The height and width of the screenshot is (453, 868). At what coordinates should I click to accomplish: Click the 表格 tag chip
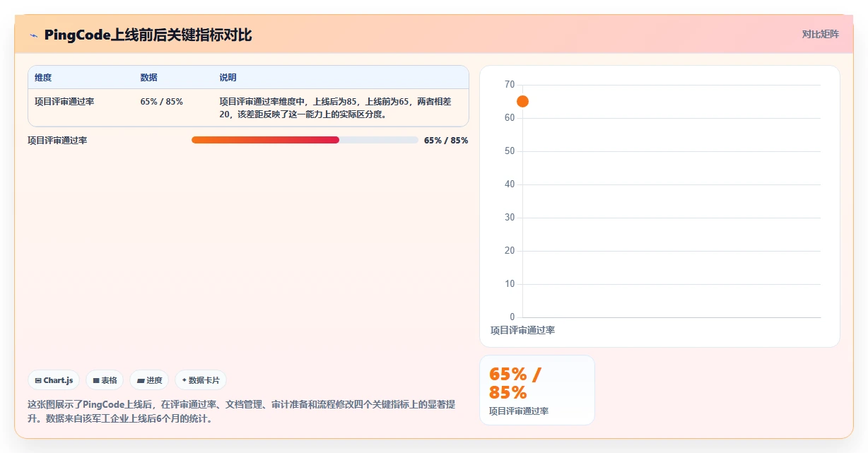105,380
